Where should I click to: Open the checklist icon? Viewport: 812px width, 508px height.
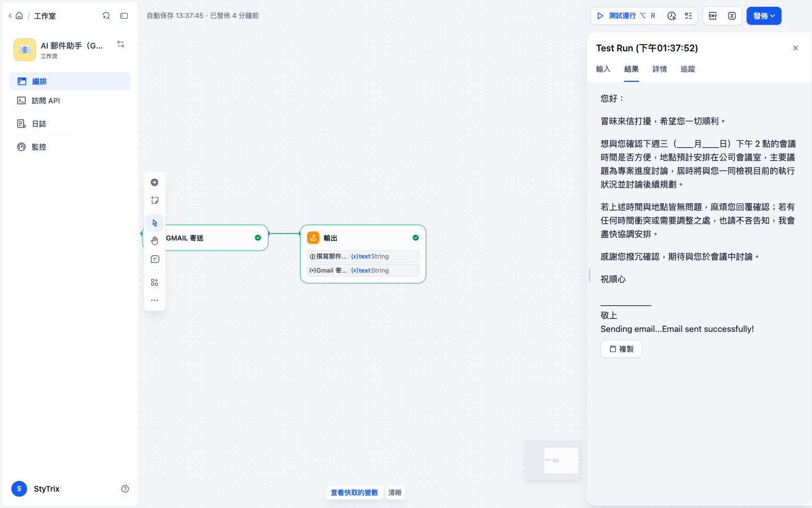(689, 16)
